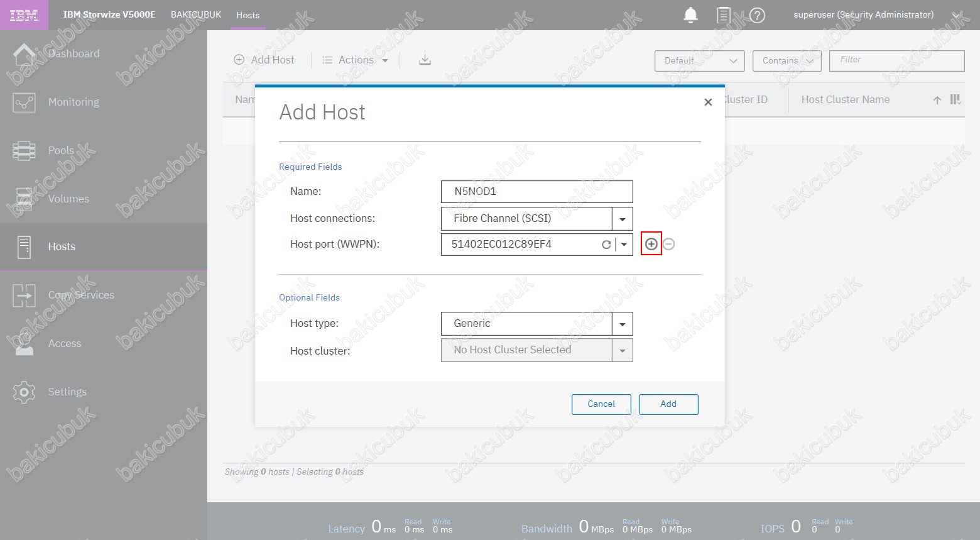Viewport: 980px width, 540px height.
Task: Open the Contains filter dropdown
Action: tap(787, 61)
